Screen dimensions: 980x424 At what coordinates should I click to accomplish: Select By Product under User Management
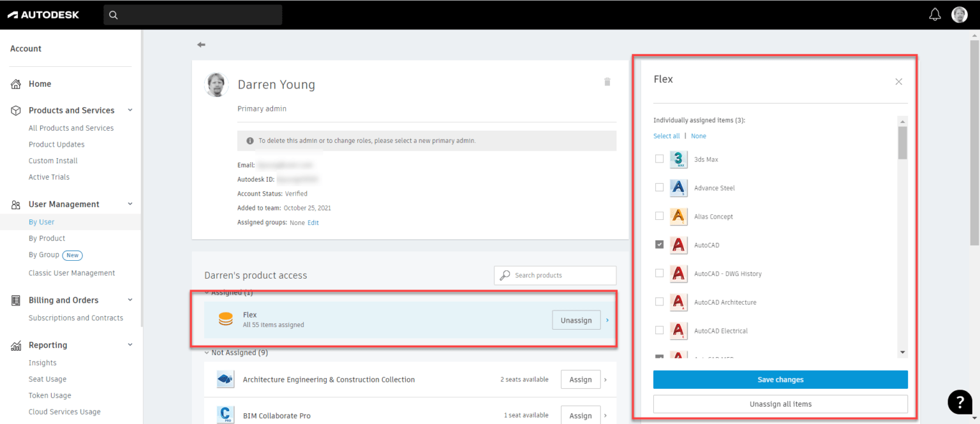(47, 238)
